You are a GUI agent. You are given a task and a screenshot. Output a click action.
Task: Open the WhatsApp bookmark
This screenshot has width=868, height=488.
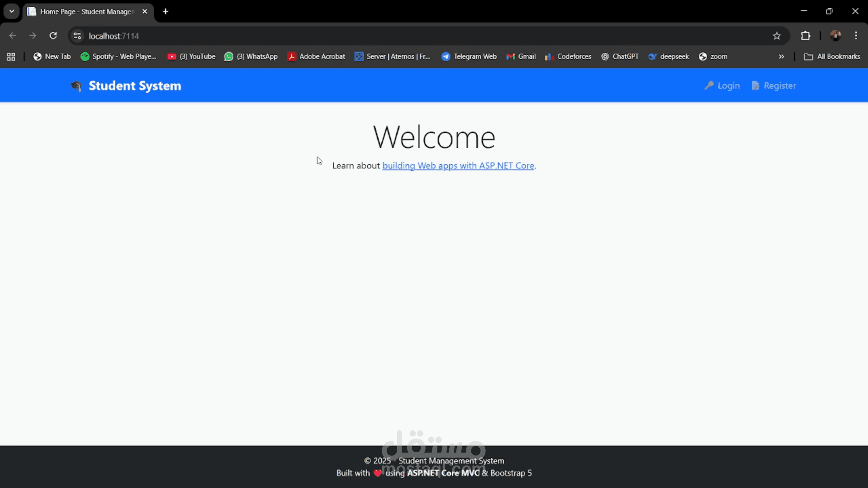pyautogui.click(x=251, y=56)
